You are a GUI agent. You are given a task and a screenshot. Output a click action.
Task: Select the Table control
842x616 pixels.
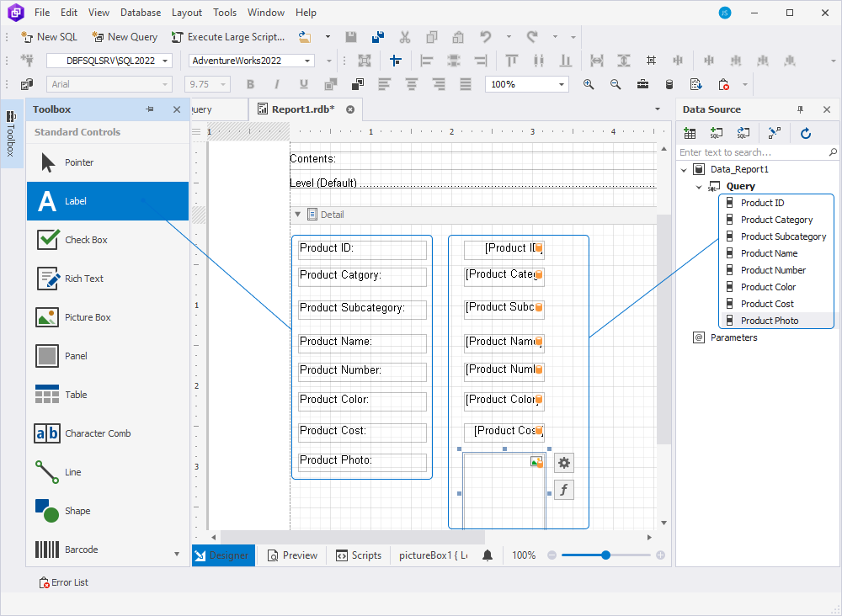[108, 395]
